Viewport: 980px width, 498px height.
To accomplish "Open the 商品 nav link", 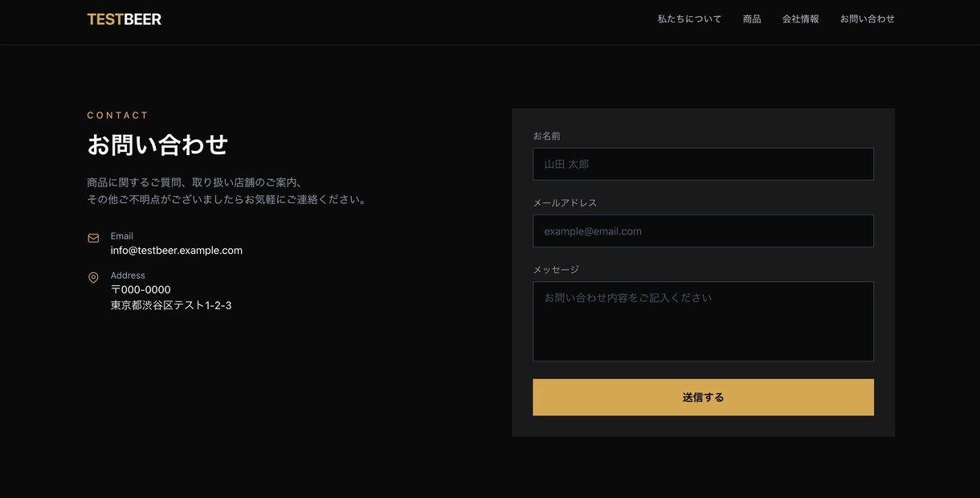I will click(x=752, y=19).
